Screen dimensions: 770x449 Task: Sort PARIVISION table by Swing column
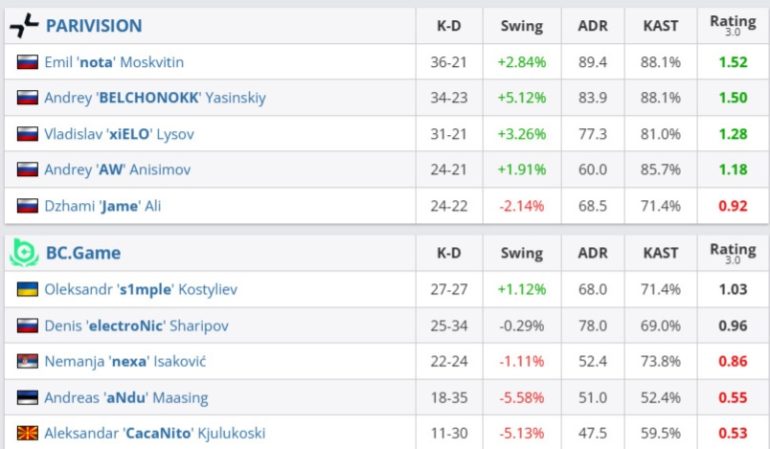(x=521, y=26)
